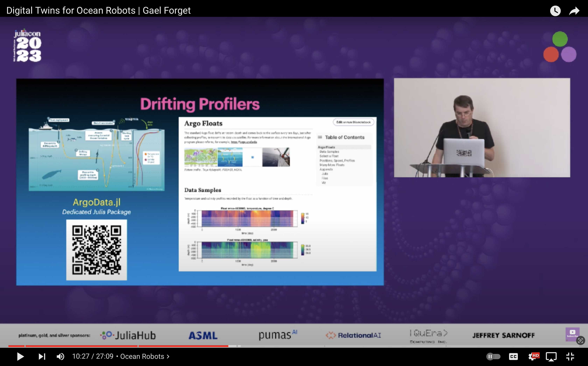Expand the Ocean Robots chapter chevron

pos(168,356)
